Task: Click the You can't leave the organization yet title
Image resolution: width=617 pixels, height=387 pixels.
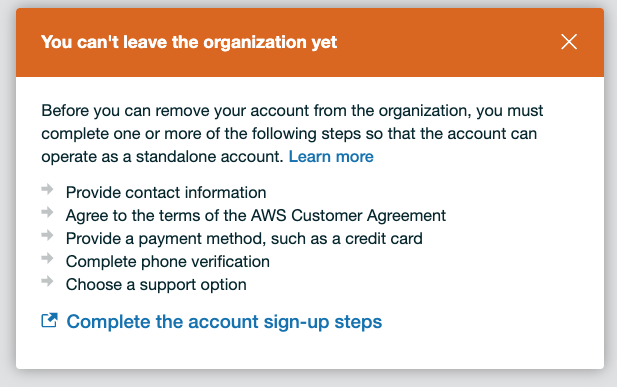Action: click(189, 42)
